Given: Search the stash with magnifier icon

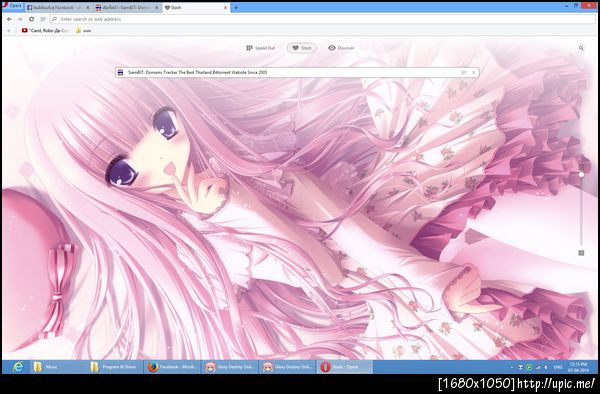Looking at the screenshot, I should [581, 48].
